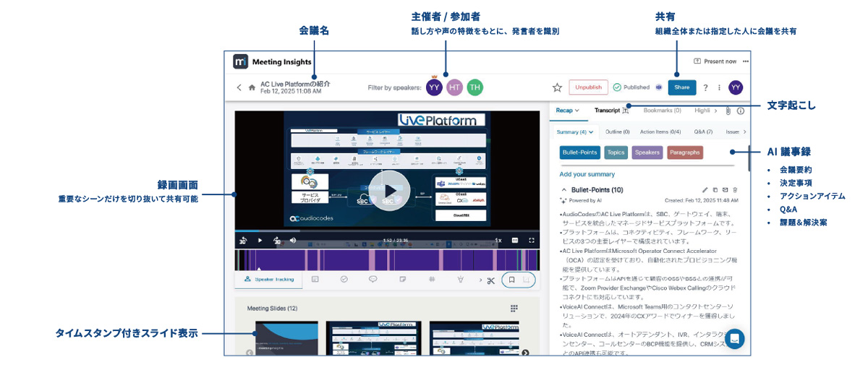Click the Topics summary button
Screen dimensions: 868x370
(616, 152)
